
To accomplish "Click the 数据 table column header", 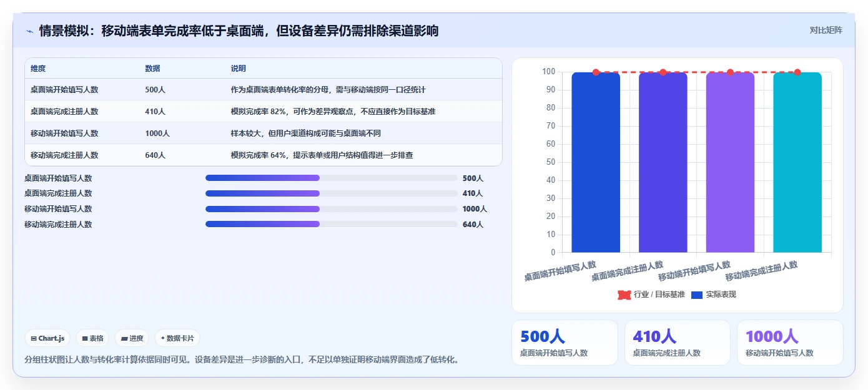I will [153, 69].
